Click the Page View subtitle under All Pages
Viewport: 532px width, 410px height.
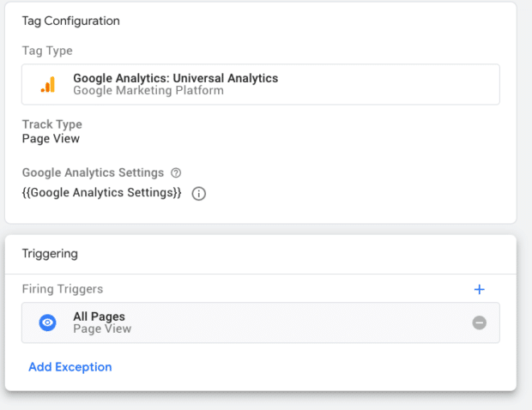coord(101,329)
